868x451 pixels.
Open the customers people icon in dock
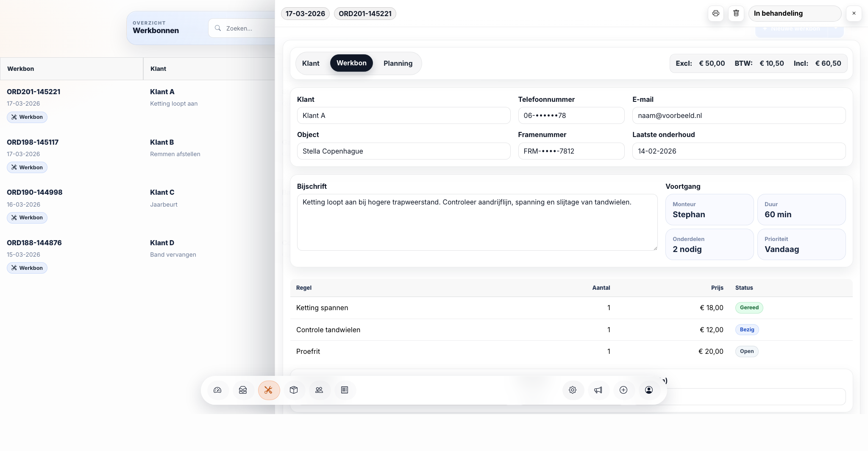(319, 390)
